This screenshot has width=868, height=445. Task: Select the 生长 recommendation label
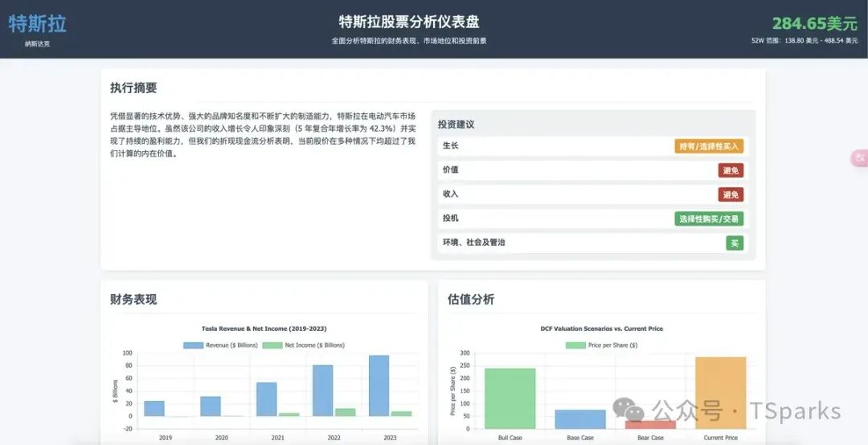[451, 145]
